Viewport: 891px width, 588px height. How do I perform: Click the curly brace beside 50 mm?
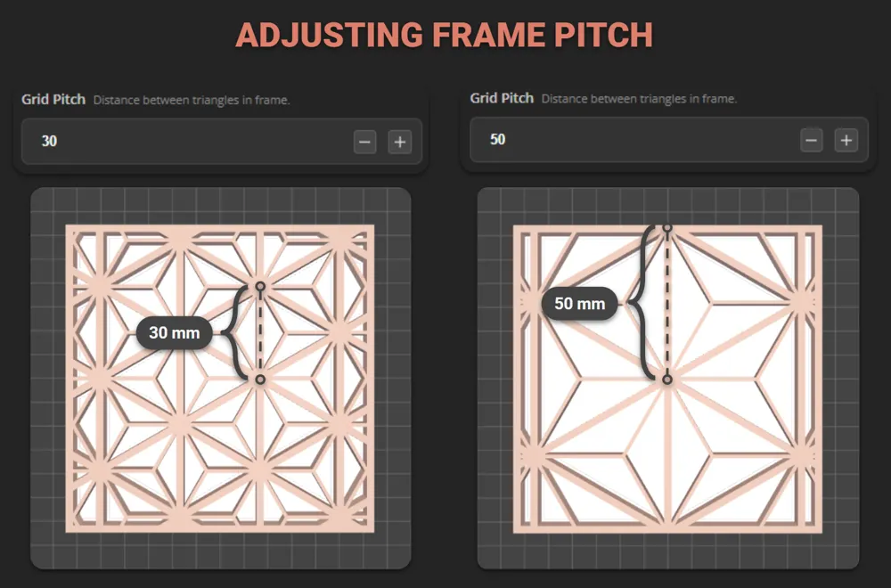click(641, 304)
